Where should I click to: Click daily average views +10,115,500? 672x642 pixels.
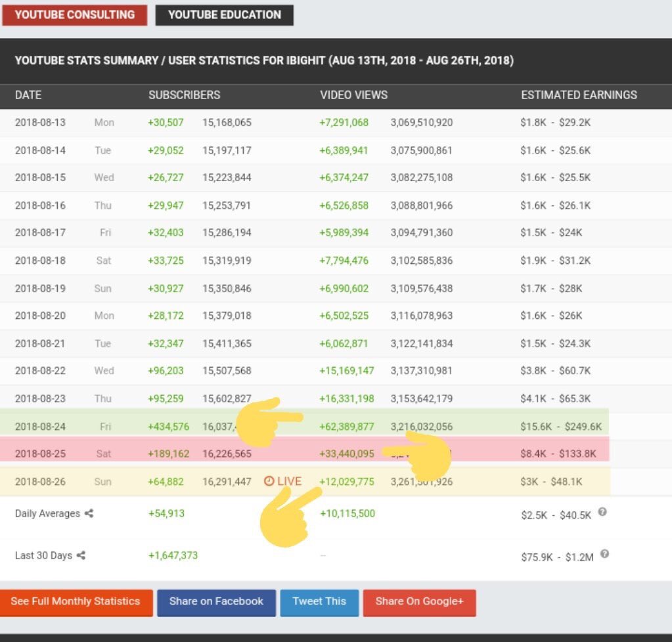pyautogui.click(x=347, y=513)
